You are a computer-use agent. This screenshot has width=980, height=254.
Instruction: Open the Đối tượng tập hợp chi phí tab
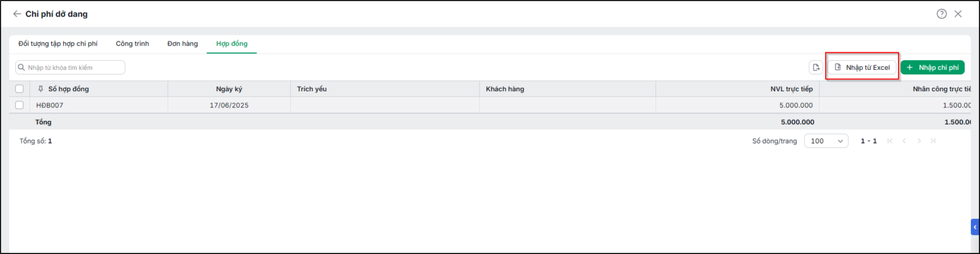[x=58, y=44]
